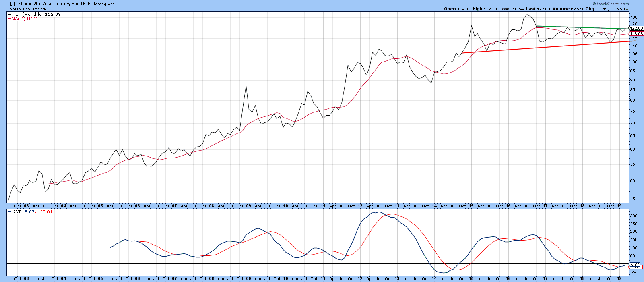
Task: Click the 12 year label beneath the price panel
Action: (x=360, y=206)
